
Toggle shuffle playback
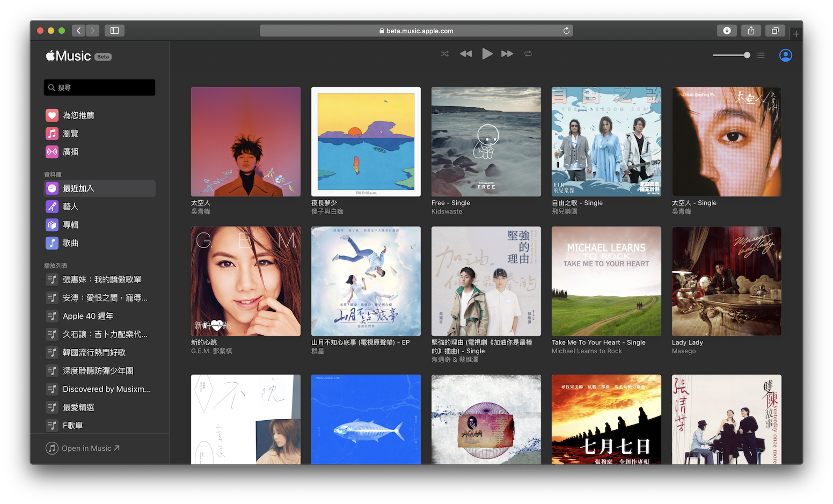pos(444,54)
